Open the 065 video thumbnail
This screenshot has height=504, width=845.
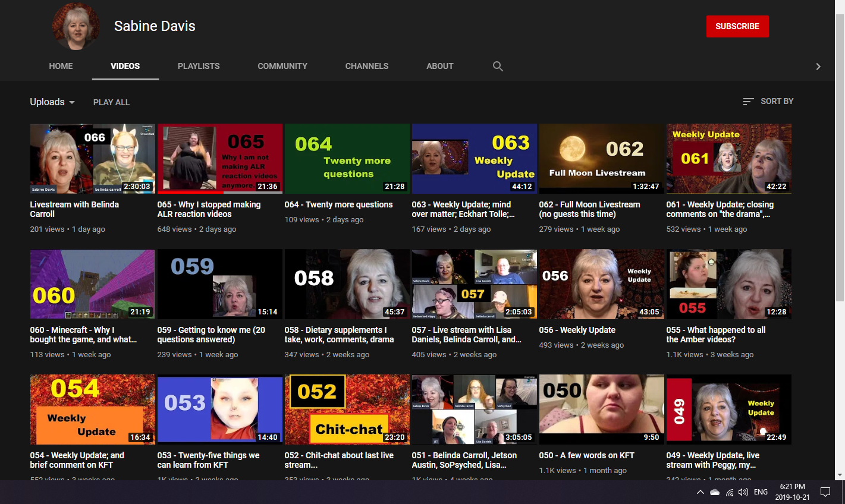(219, 159)
